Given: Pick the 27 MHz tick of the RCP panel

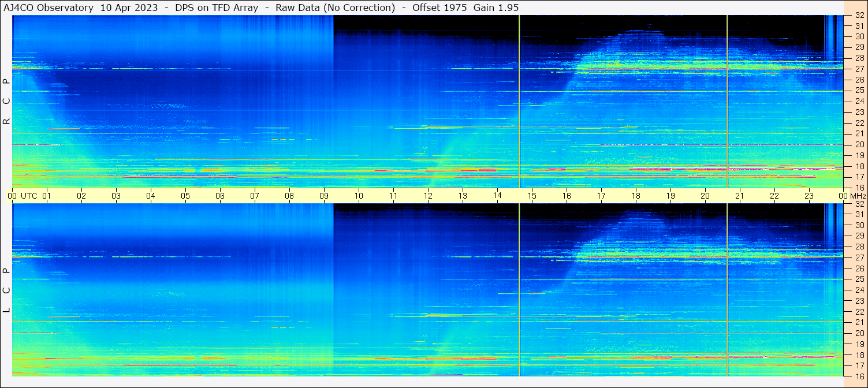Looking at the screenshot, I should pyautogui.click(x=859, y=69).
